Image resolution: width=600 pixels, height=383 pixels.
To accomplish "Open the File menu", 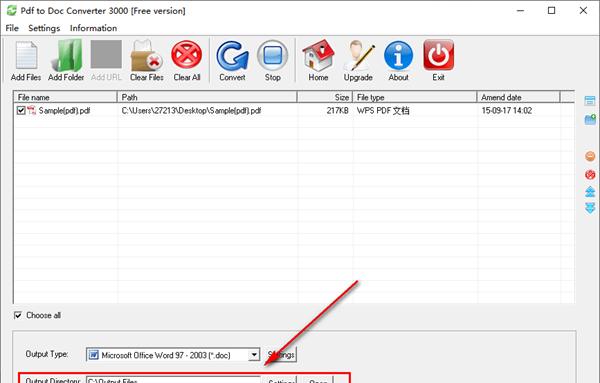I will coord(12,28).
